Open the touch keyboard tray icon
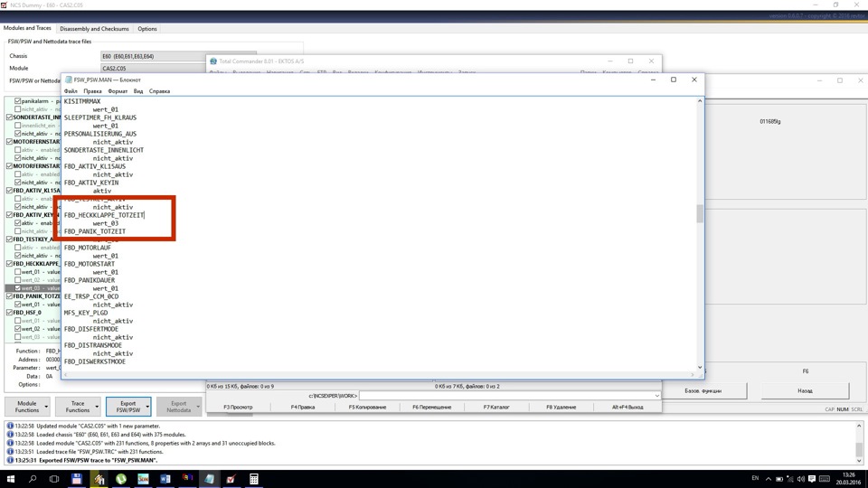This screenshot has width=868, height=488. point(825,479)
